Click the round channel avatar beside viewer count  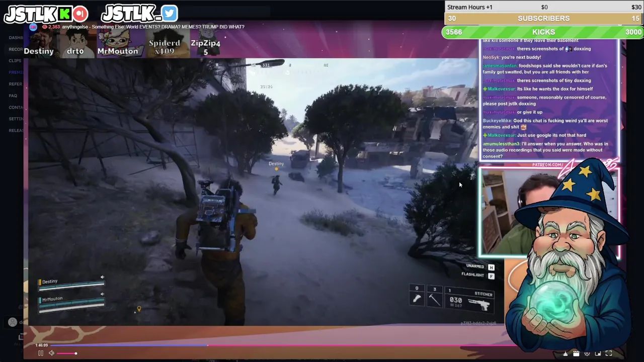(33, 27)
